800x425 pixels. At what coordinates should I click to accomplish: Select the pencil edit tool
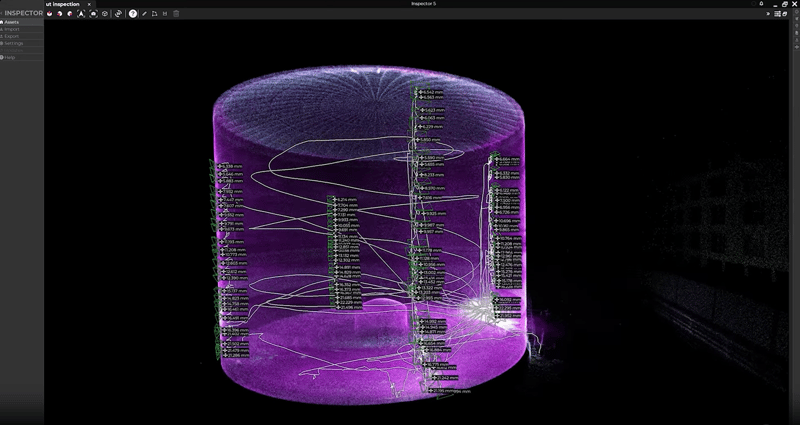[x=144, y=14]
